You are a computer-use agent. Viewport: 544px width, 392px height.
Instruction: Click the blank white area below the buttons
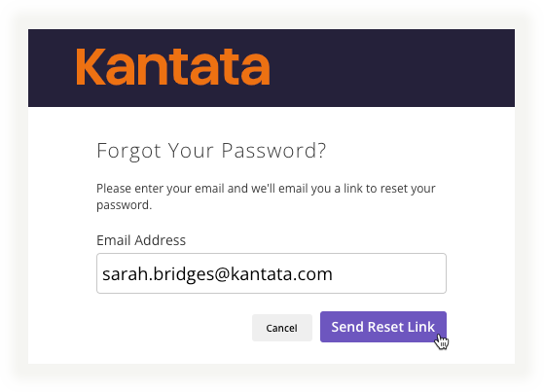(272, 354)
